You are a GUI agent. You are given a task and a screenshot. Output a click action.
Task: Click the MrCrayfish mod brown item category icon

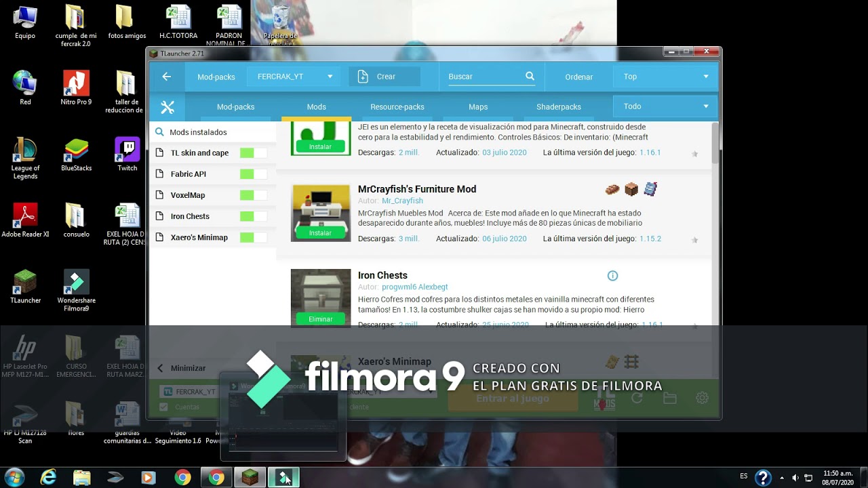612,190
